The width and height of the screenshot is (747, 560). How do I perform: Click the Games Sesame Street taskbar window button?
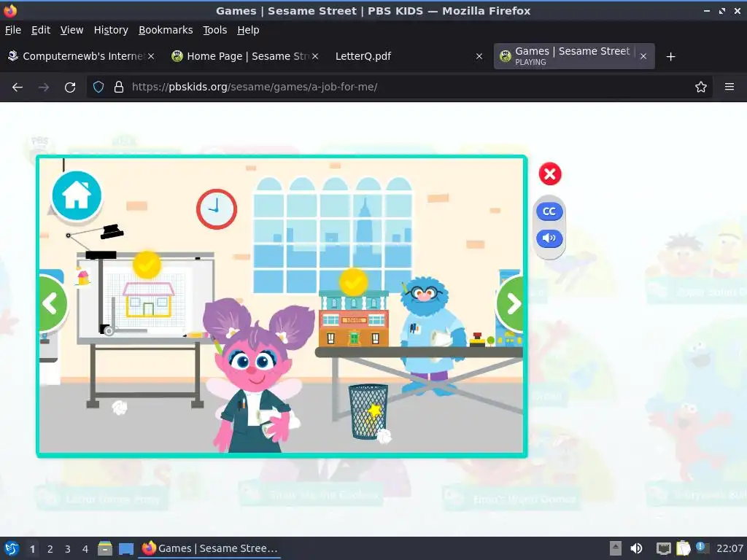209,548
